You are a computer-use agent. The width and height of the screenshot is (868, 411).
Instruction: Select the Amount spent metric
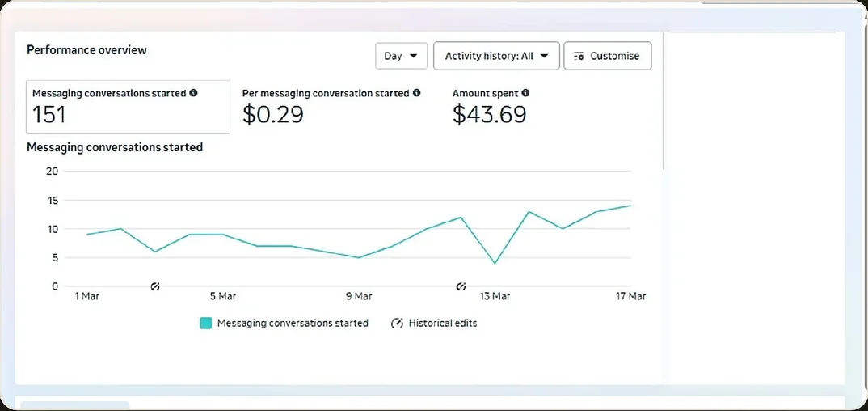click(x=491, y=107)
